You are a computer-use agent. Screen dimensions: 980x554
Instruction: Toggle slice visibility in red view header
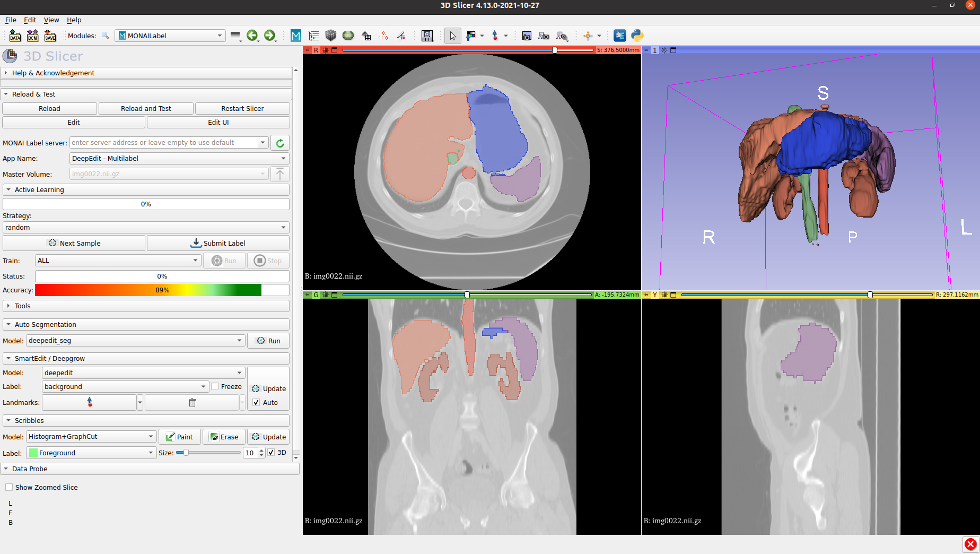point(325,50)
